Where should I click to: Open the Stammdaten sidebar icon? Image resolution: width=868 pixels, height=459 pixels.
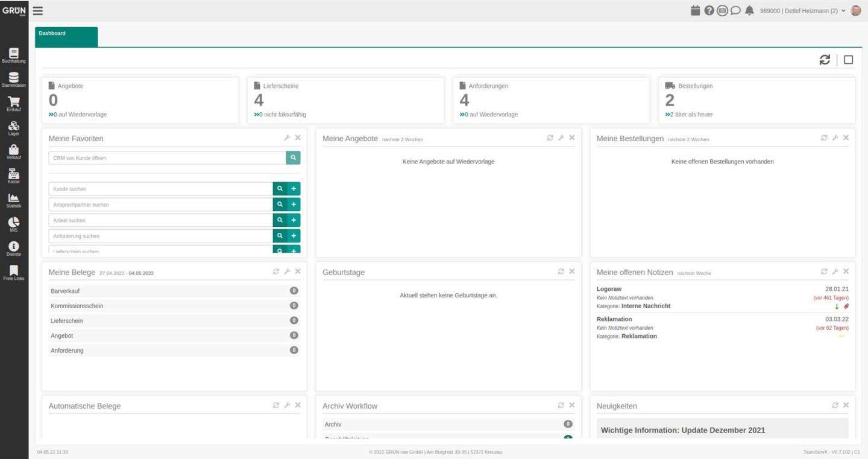point(14,80)
